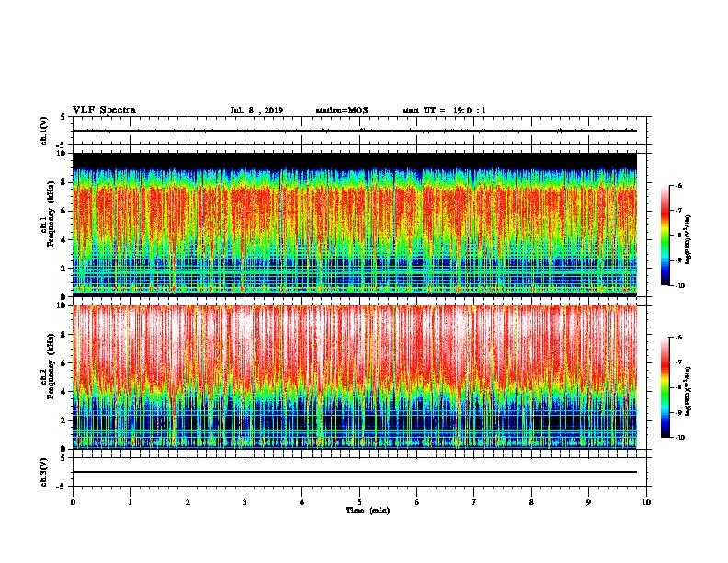Click the log(PSD) label beside ch.2 colorbar
Screen dimensions: 728x563
(688, 391)
